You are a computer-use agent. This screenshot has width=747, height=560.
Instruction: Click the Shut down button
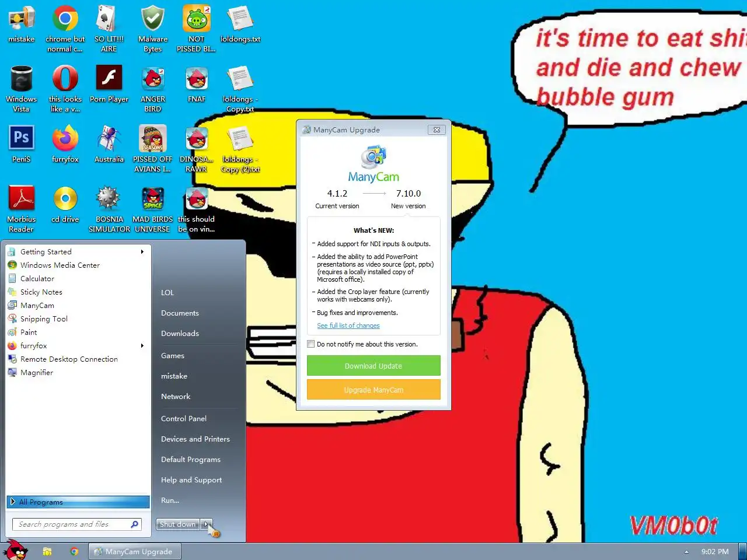point(178,524)
